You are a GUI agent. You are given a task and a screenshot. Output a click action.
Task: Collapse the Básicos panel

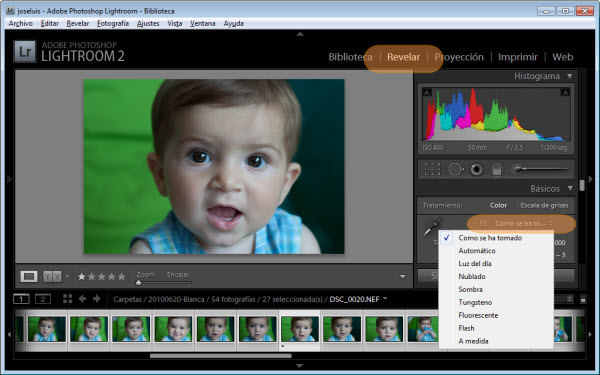570,188
